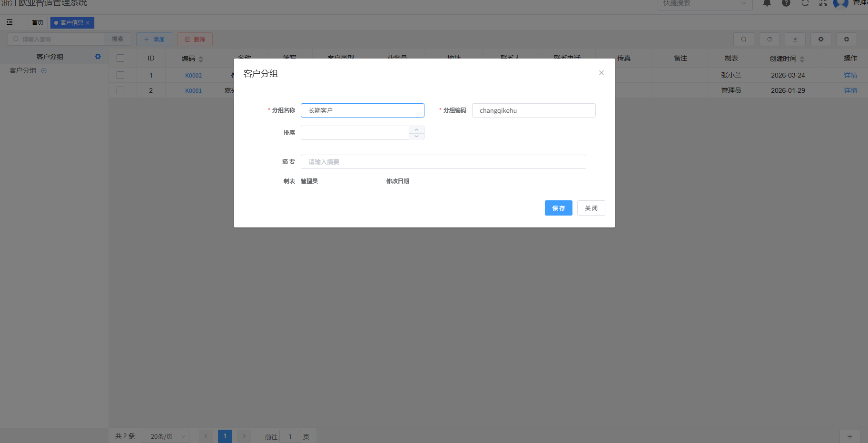Switch to the 首页 tab
The width and height of the screenshot is (868, 443).
point(38,23)
